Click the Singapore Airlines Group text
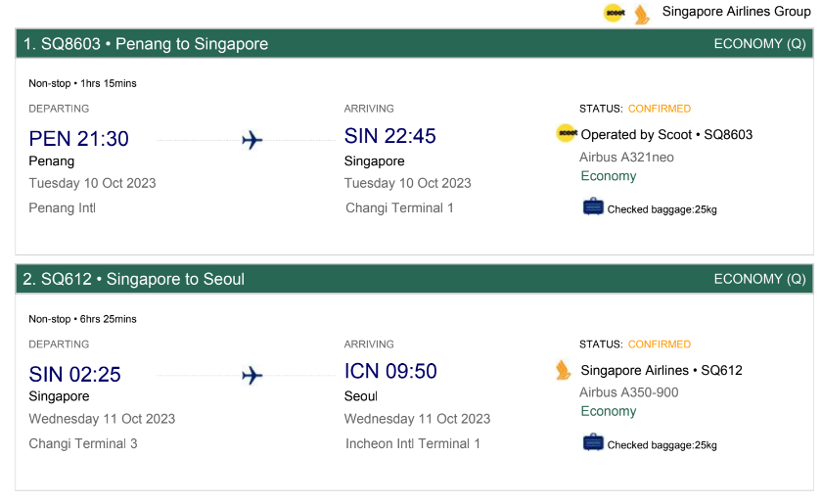Screen dimensions: 822x504 point(736,12)
